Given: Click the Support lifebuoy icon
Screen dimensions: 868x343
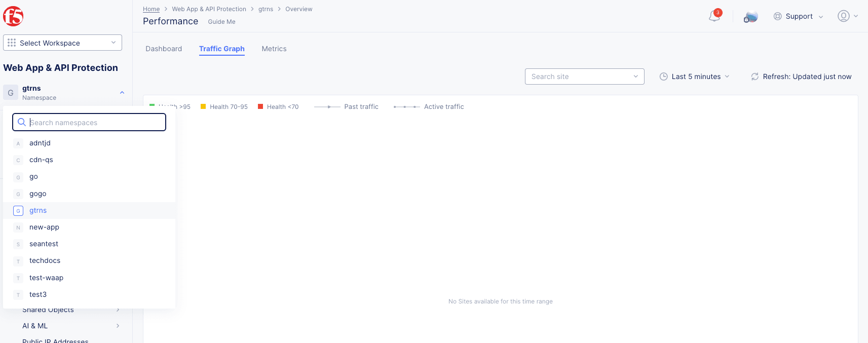Looking at the screenshot, I should 777,16.
